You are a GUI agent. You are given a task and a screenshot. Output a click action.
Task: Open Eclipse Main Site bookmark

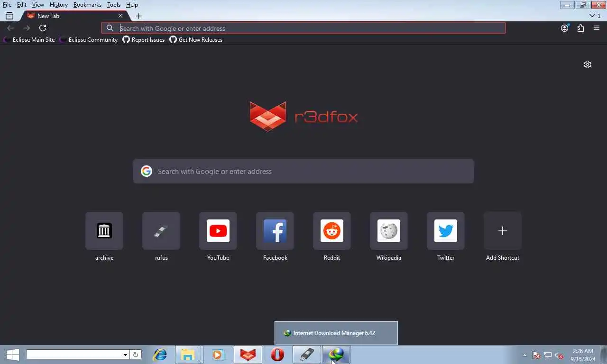tap(29, 40)
